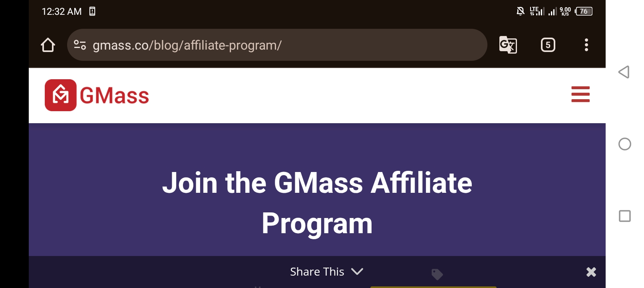Screen dimensions: 644x288
Task: Expand the Share This chevron arrow
Action: coord(357,272)
